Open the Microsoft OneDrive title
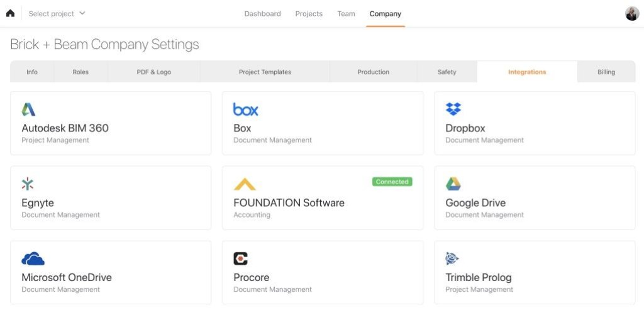The height and width of the screenshot is (315, 644). click(67, 278)
